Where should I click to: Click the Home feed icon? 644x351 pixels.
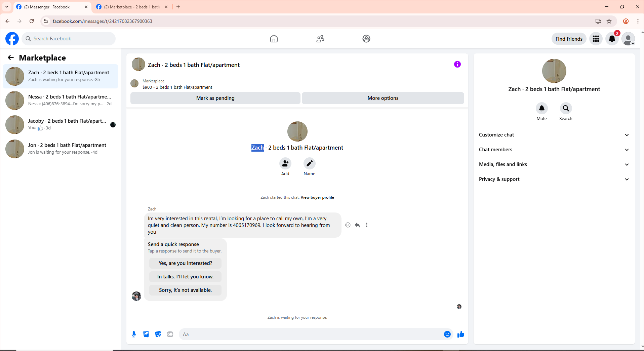point(274,39)
